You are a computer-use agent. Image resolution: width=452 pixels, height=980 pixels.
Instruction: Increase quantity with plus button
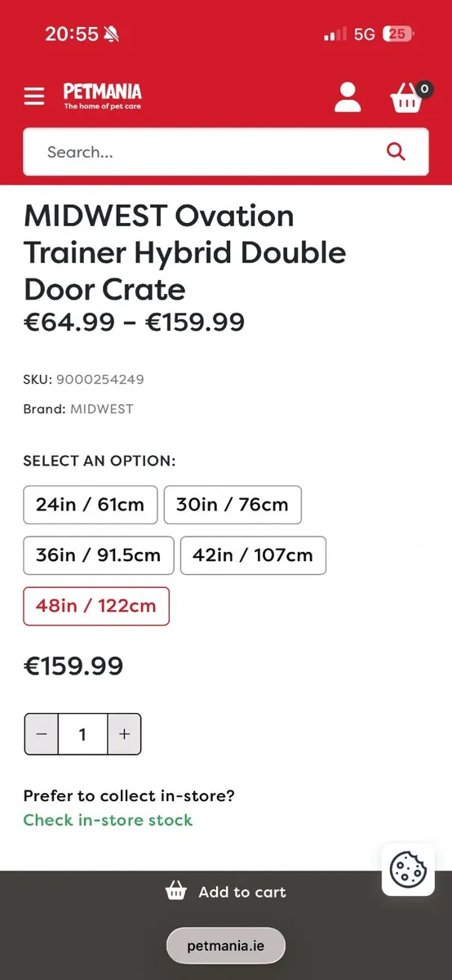pos(124,733)
